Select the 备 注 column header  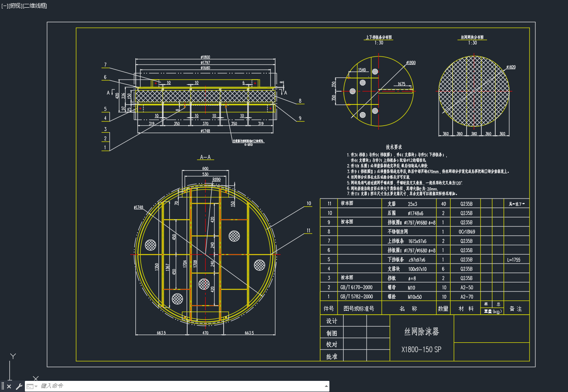coord(516,309)
